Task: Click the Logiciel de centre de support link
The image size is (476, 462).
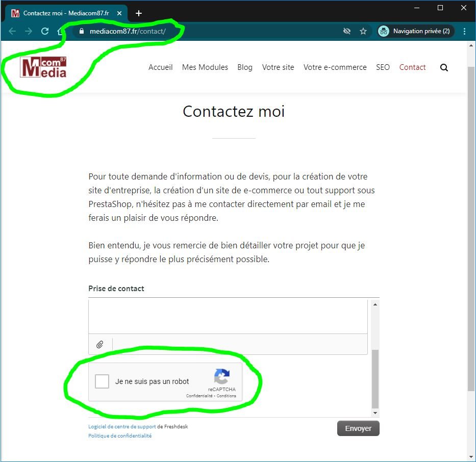Action: 122,426
